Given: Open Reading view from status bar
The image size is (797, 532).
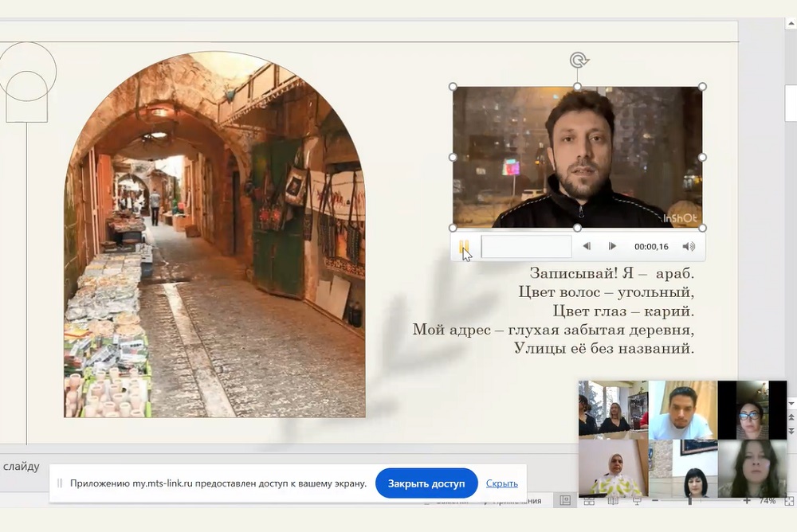Looking at the screenshot, I should pyautogui.click(x=613, y=501).
